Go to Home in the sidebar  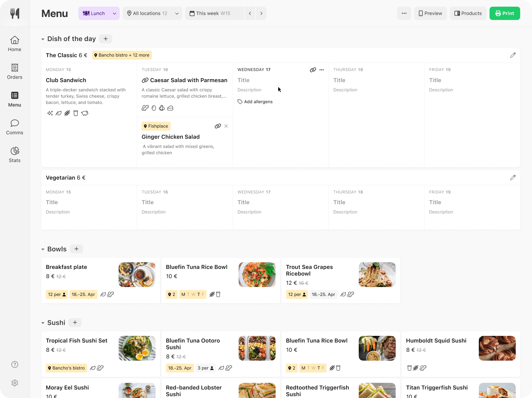click(15, 43)
